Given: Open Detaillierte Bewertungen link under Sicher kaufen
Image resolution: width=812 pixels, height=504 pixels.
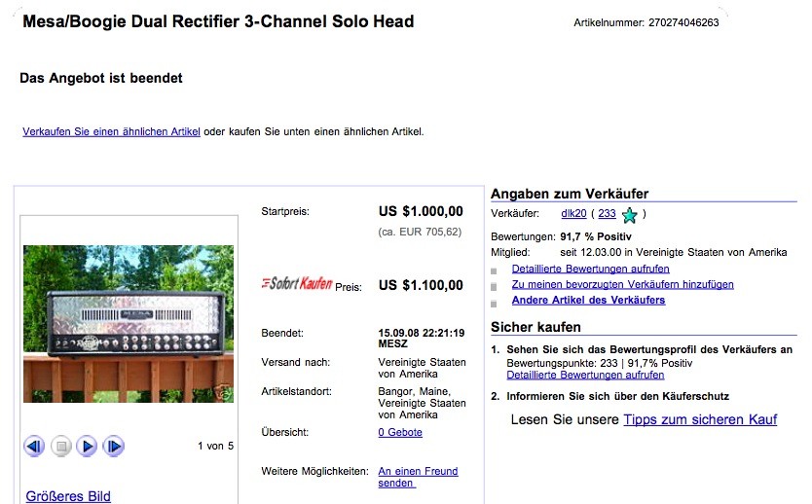Looking at the screenshot, I should pos(585,375).
